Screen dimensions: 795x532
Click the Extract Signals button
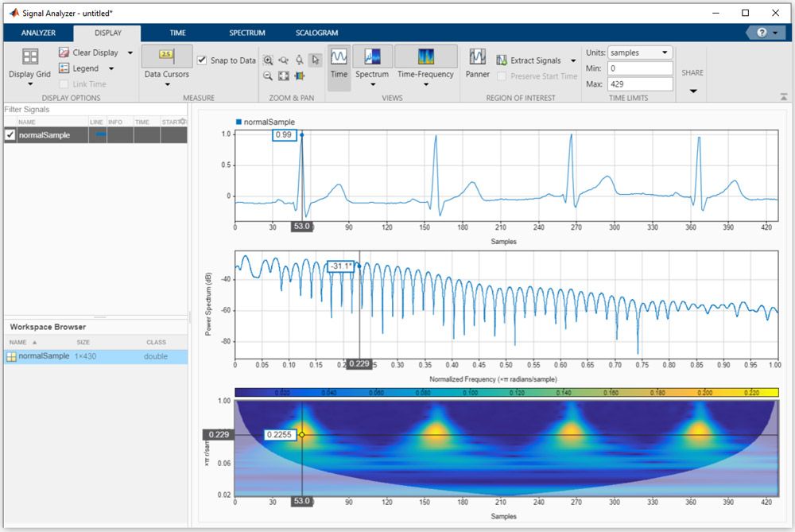tap(531, 60)
